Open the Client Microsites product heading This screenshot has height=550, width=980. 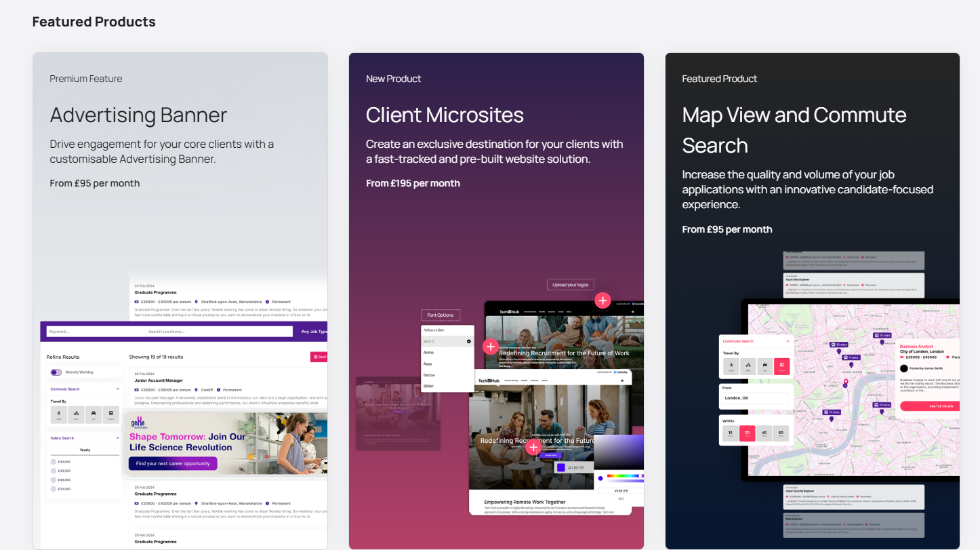coord(445,115)
